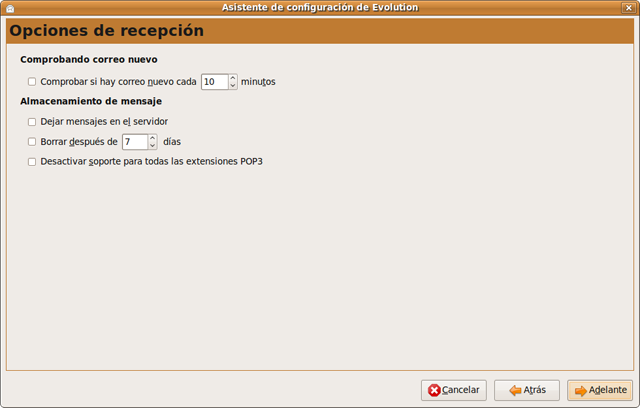The height and width of the screenshot is (408, 640).
Task: Click the días field showing 7
Action: [x=133, y=142]
